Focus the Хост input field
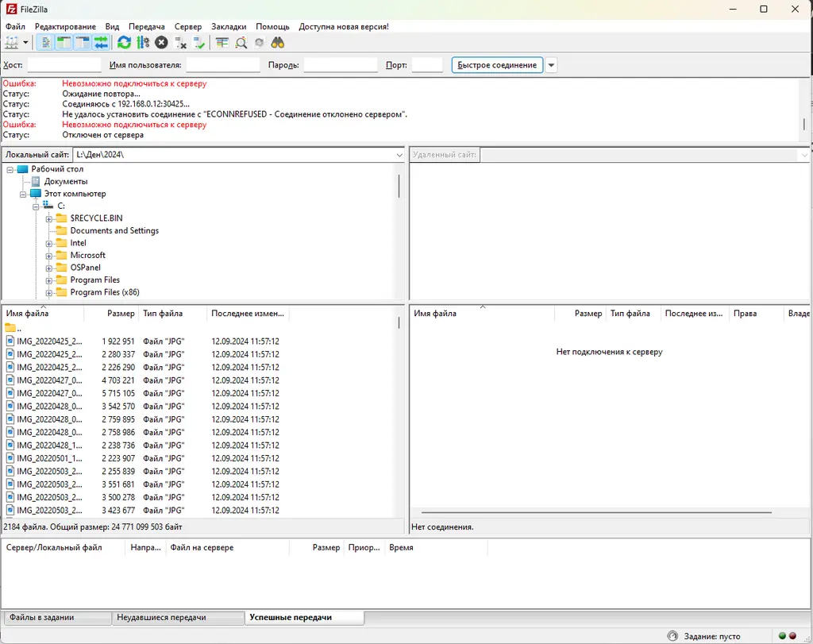The width and height of the screenshot is (813, 644). [x=64, y=65]
